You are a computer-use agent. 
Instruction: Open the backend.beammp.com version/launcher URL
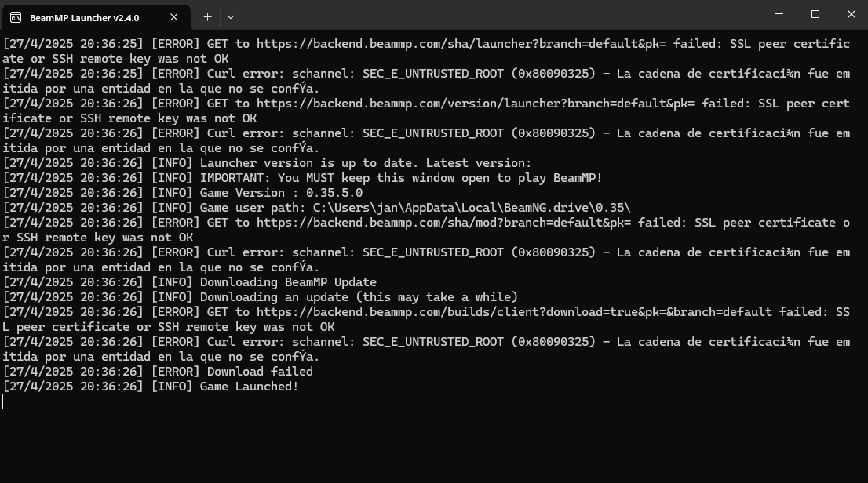point(476,103)
